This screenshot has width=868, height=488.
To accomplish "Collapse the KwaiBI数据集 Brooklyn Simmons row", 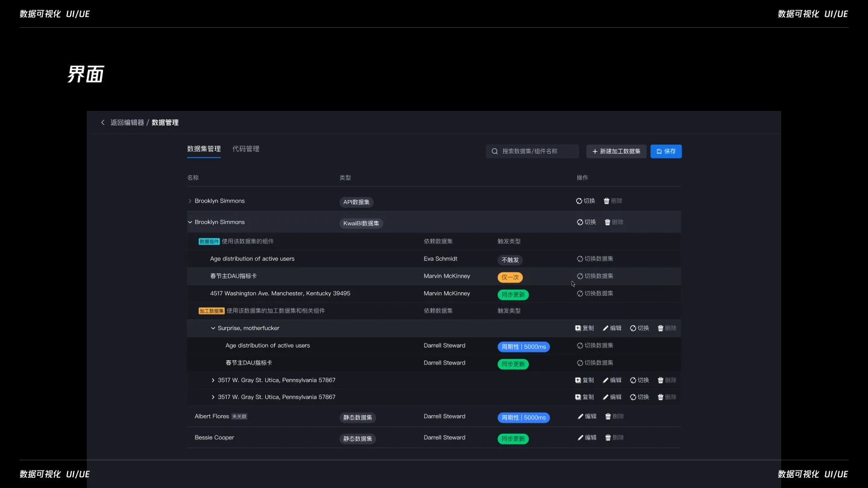I will (x=190, y=222).
